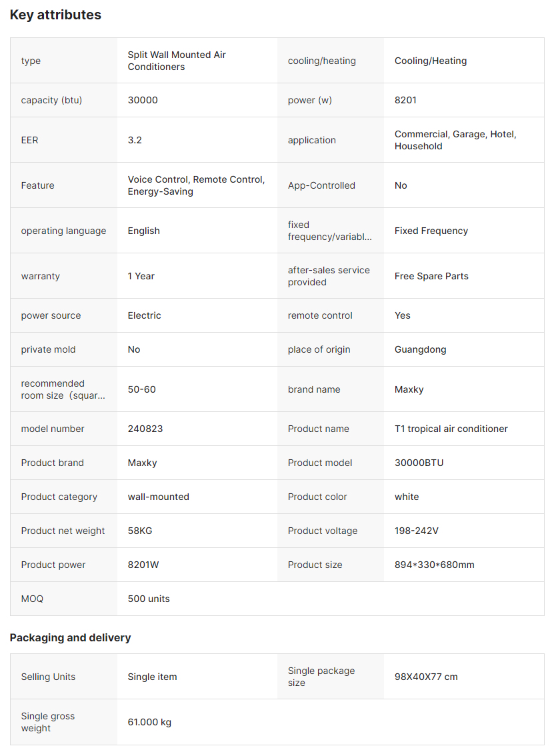Image resolution: width=554 pixels, height=756 pixels.
Task: Select the 'Split Wall Mounted Air Conditioners' value
Action: click(177, 61)
